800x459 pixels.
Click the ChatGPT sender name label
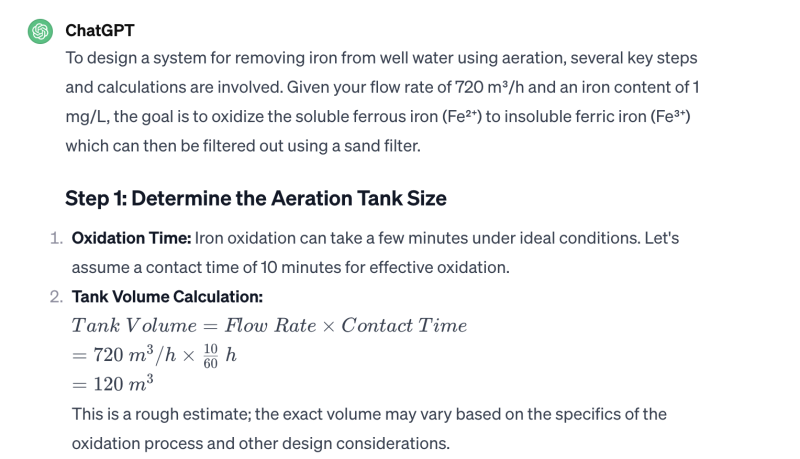100,31
